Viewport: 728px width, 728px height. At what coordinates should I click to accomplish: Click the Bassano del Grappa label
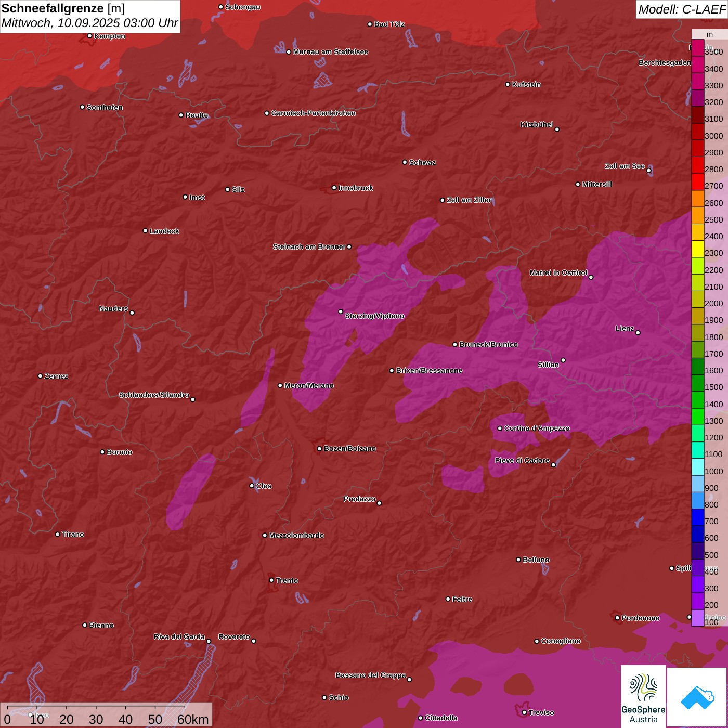tap(370, 675)
